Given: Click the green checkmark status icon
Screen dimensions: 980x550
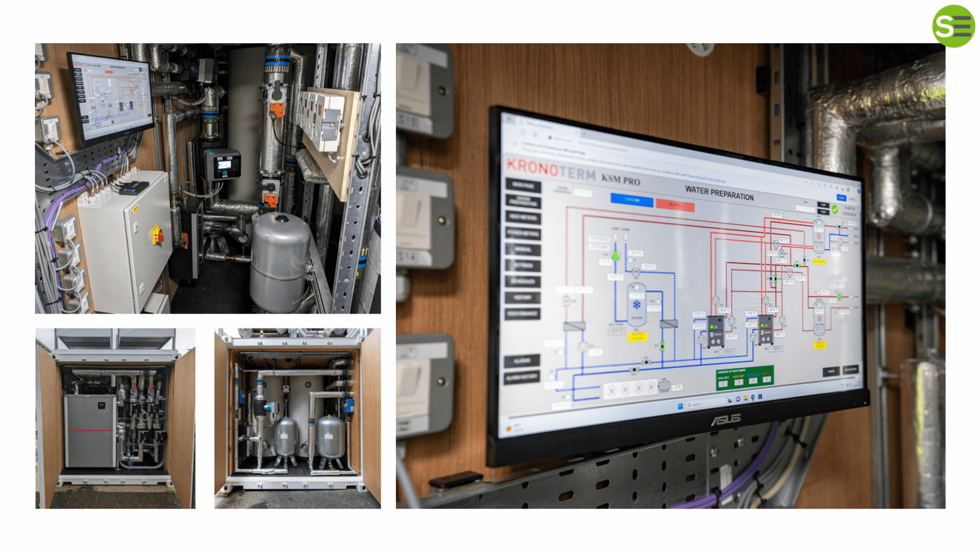Looking at the screenshot, I should 834,210.
